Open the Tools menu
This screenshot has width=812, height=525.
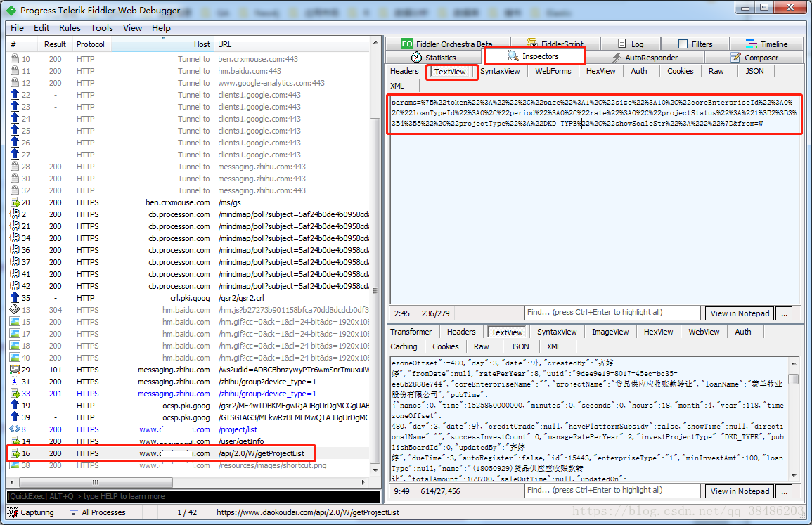[x=101, y=28]
